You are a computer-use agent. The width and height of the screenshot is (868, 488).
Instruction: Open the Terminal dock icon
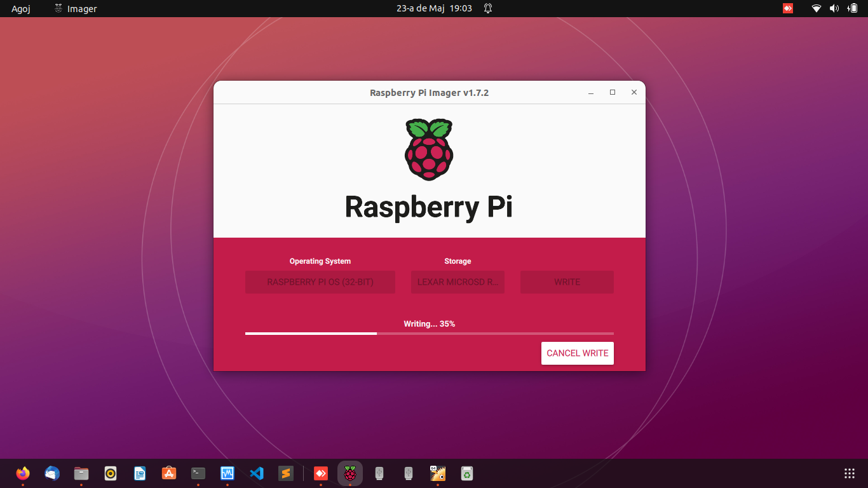198,473
